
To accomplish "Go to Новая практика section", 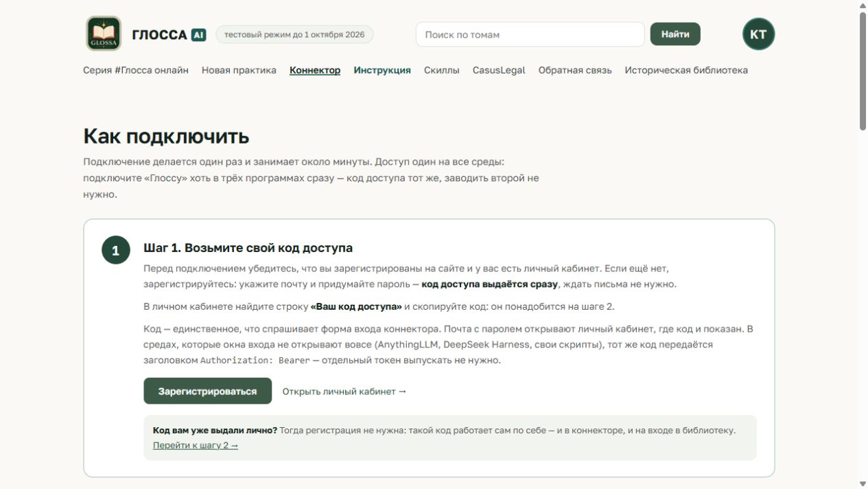I will [x=239, y=70].
